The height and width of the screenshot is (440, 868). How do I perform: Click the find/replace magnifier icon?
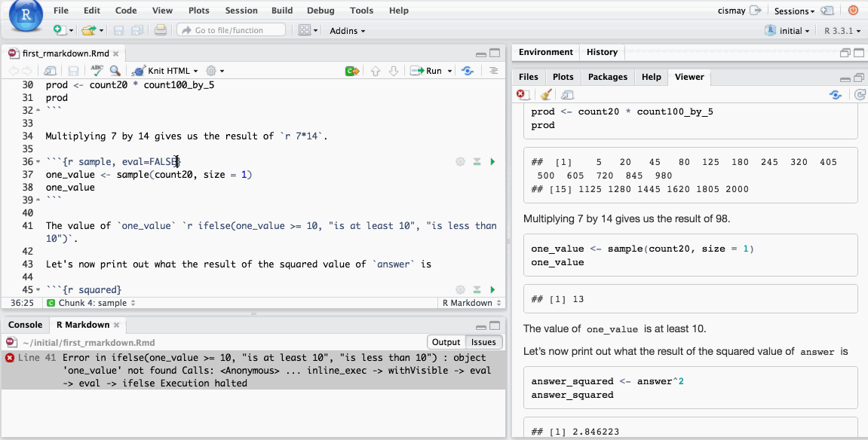[115, 71]
